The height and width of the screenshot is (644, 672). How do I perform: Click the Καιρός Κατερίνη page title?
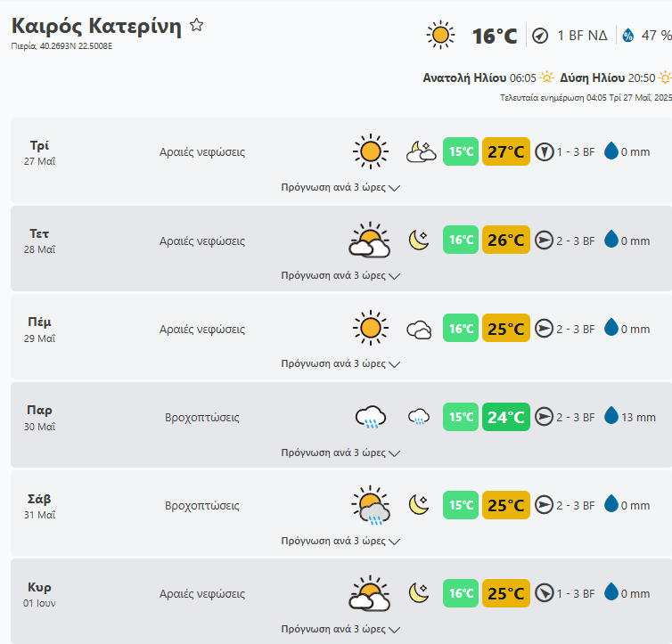click(96, 27)
